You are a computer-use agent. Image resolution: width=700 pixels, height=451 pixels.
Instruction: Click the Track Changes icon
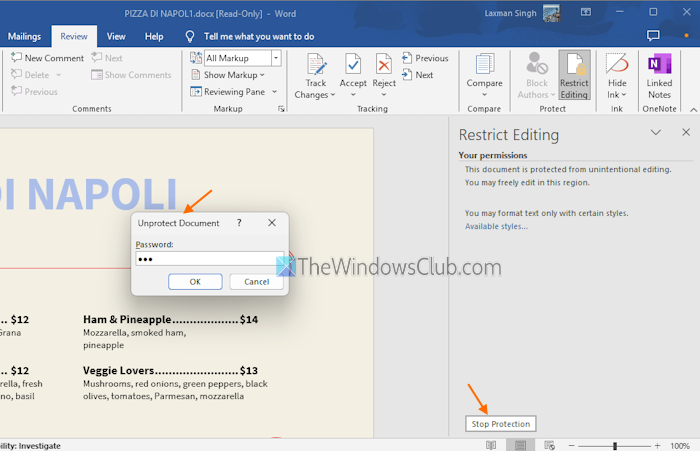click(316, 65)
